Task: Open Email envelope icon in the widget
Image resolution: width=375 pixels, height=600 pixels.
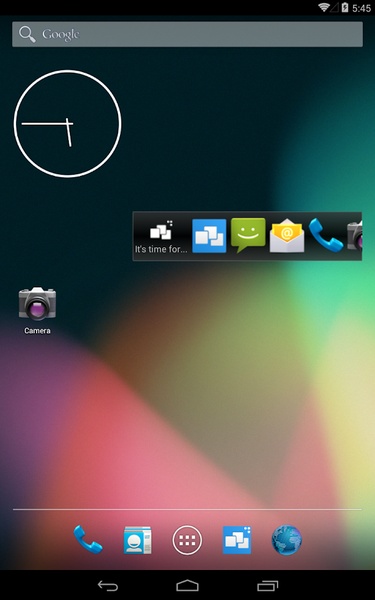Action: tap(287, 235)
